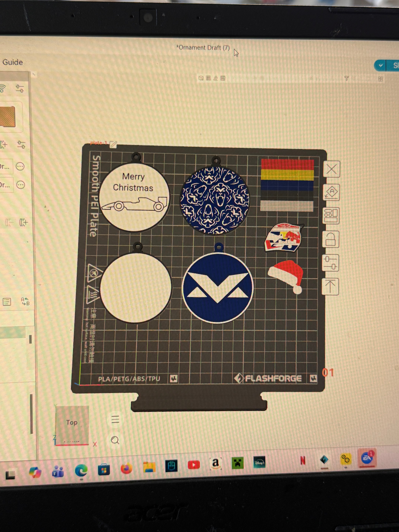Click the more options button on first filament row
Viewport: 399px width, 532px height.
tap(20, 166)
